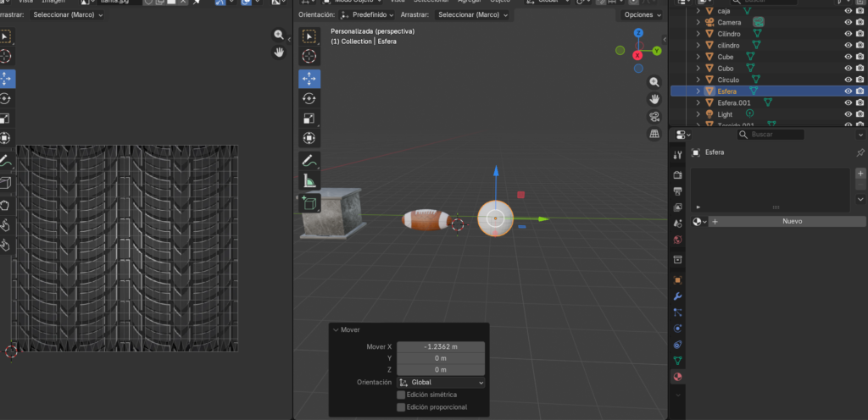Viewport: 868px width, 420px height.
Task: Open the Orientación Global dropdown in Mover panel
Action: (441, 383)
